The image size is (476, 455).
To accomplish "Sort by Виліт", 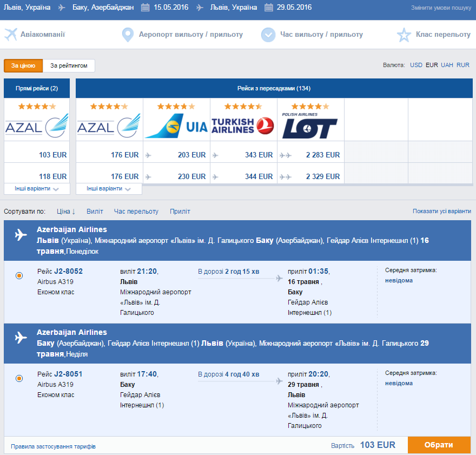I will [x=95, y=212].
